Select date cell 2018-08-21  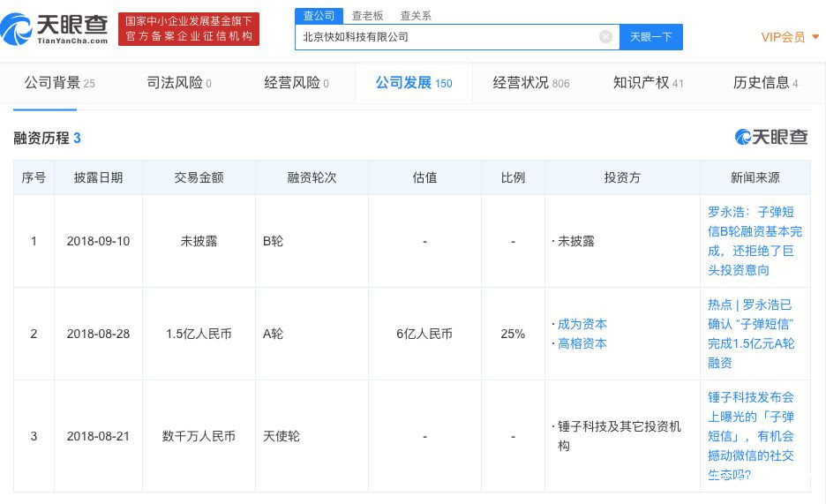click(x=98, y=436)
